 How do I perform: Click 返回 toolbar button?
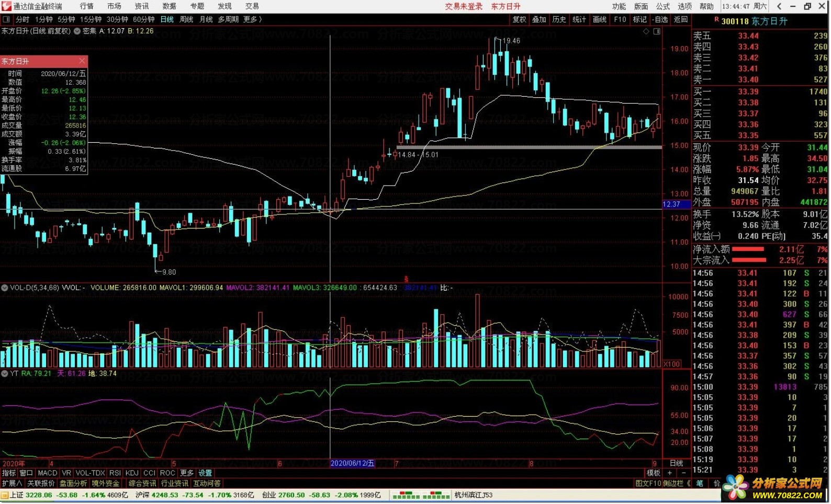(681, 19)
